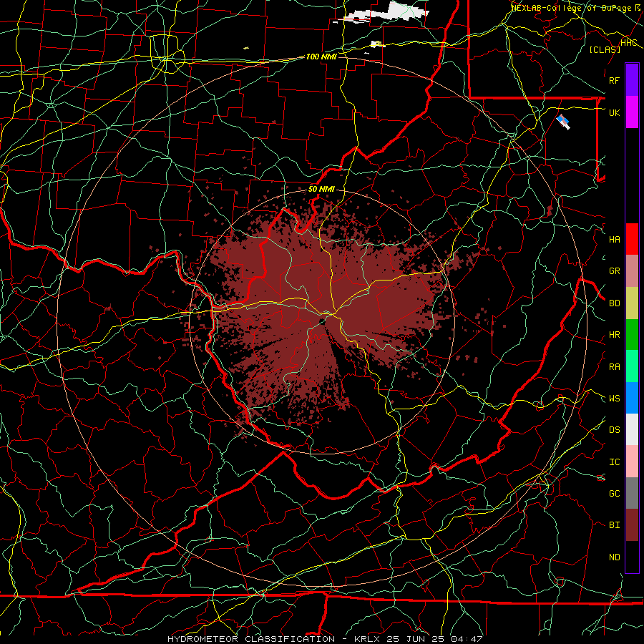Click the small blue-and-white echo near UK label
This screenshot has height=644, width=644.
point(563,122)
